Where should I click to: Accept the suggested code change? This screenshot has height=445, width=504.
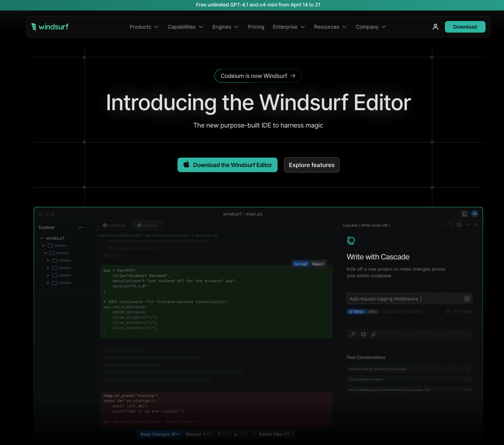[301, 264]
